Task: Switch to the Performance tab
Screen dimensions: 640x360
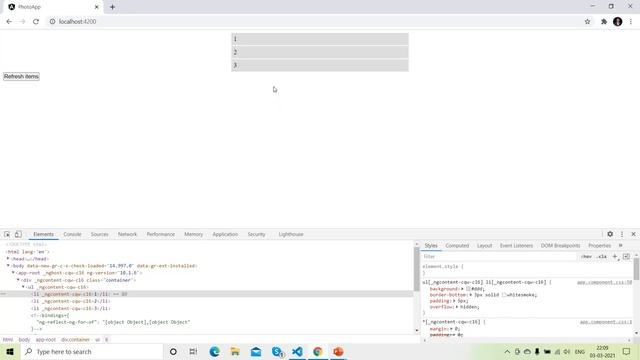Action: pyautogui.click(x=160, y=234)
